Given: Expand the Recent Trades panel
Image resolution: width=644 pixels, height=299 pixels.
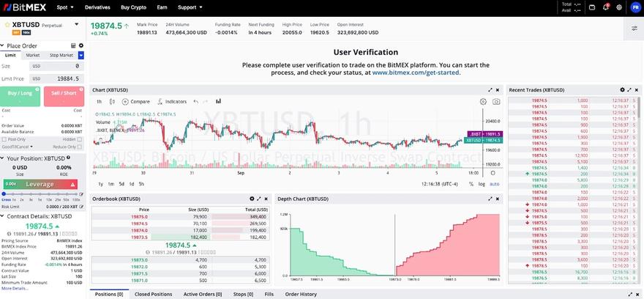Looking at the screenshot, I should tap(629, 89).
